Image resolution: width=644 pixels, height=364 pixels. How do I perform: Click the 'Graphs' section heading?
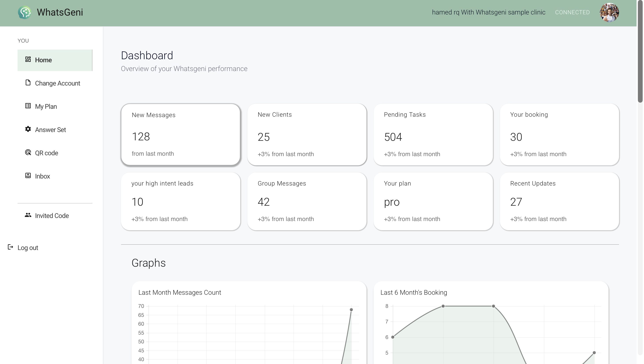coord(149,263)
